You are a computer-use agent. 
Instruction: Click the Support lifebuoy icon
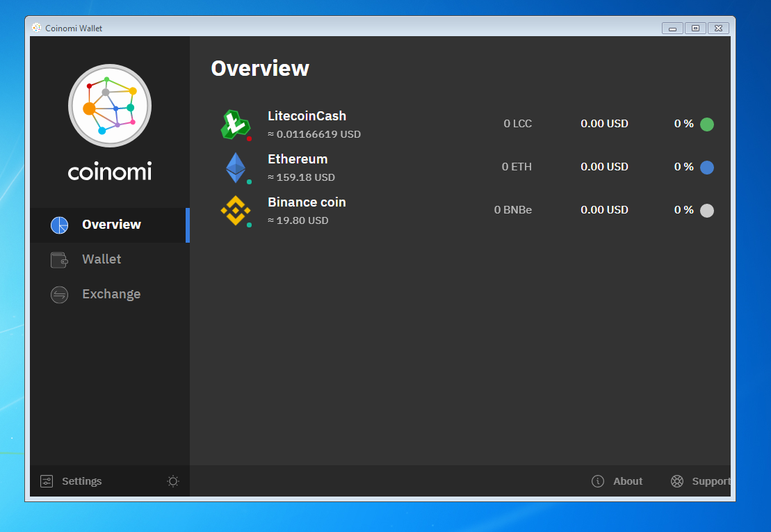pos(677,481)
